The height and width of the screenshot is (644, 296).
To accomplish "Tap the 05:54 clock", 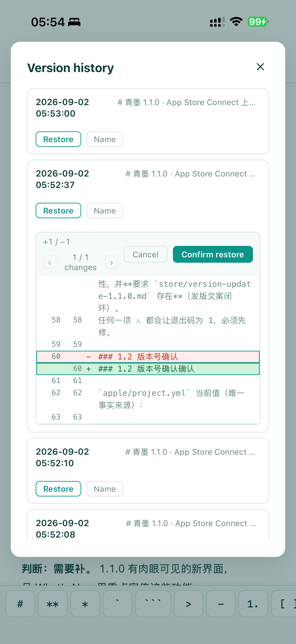I will 48,22.
